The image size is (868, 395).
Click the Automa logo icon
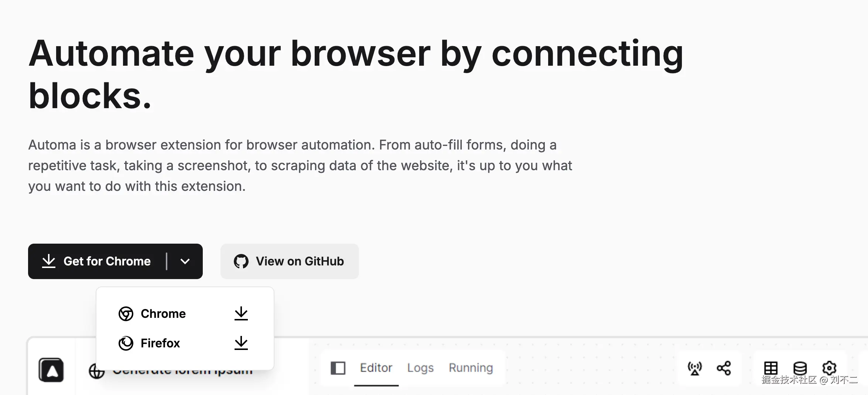51,370
